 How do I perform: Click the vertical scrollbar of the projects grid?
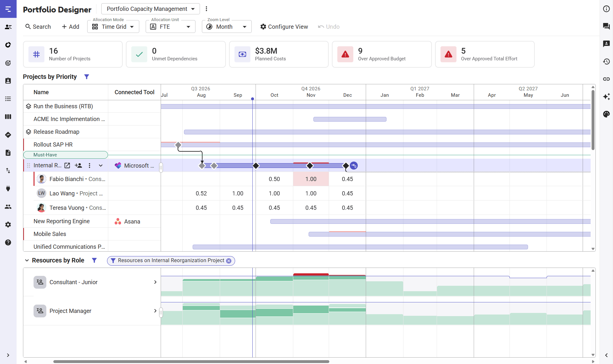pyautogui.click(x=593, y=120)
